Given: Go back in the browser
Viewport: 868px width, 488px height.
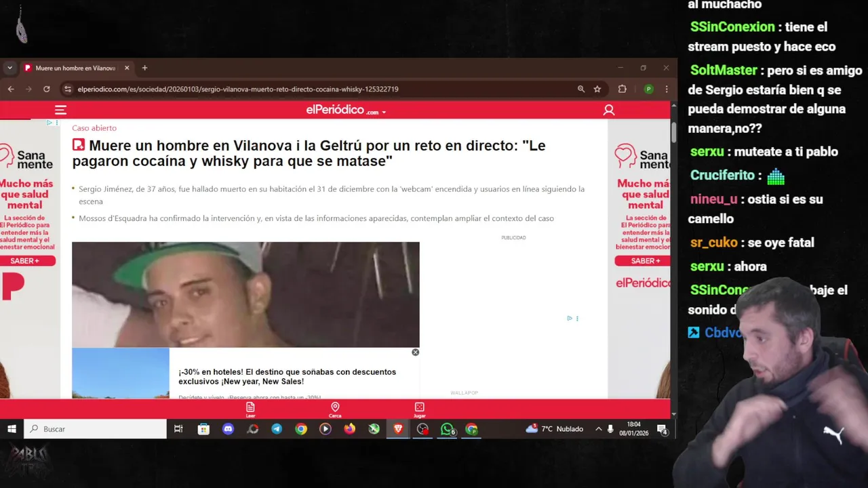Looking at the screenshot, I should pos(11,89).
